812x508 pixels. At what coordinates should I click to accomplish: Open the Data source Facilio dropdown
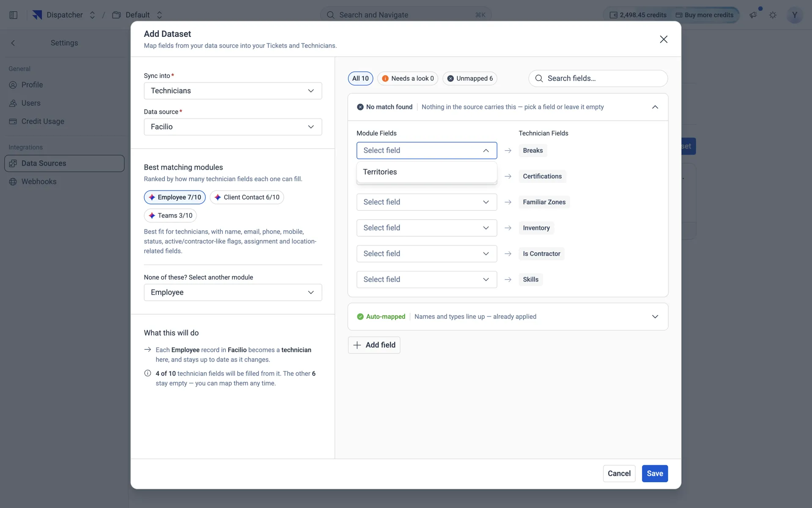pyautogui.click(x=233, y=127)
